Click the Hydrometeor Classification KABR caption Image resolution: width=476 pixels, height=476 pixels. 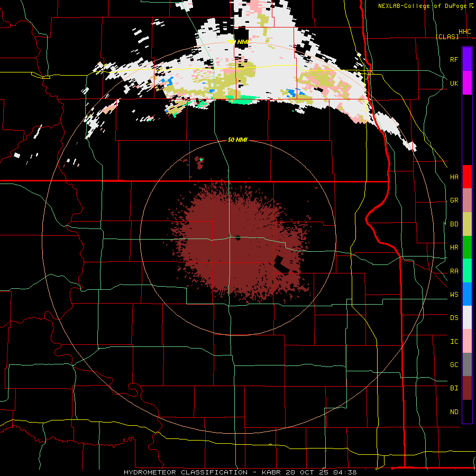coord(240,472)
